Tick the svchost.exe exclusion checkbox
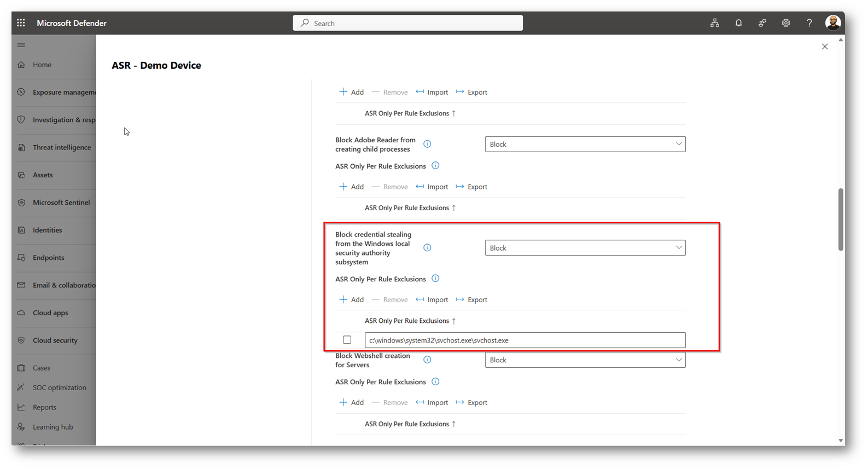 coord(347,340)
